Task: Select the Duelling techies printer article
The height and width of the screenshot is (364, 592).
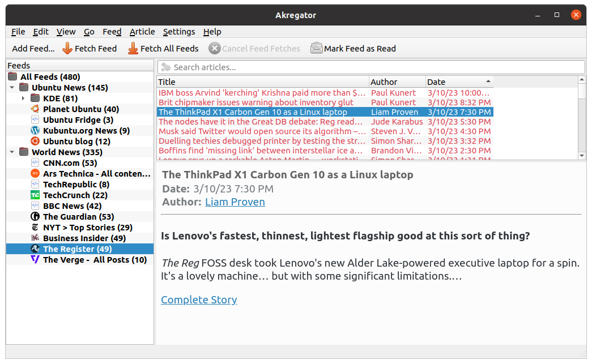Action: coord(325,141)
